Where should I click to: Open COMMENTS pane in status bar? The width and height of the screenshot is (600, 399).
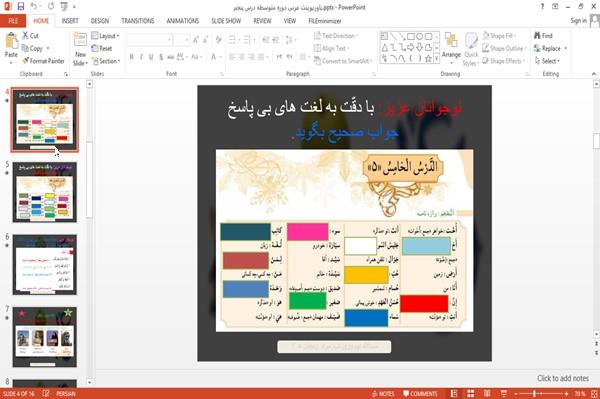pyautogui.click(x=420, y=394)
